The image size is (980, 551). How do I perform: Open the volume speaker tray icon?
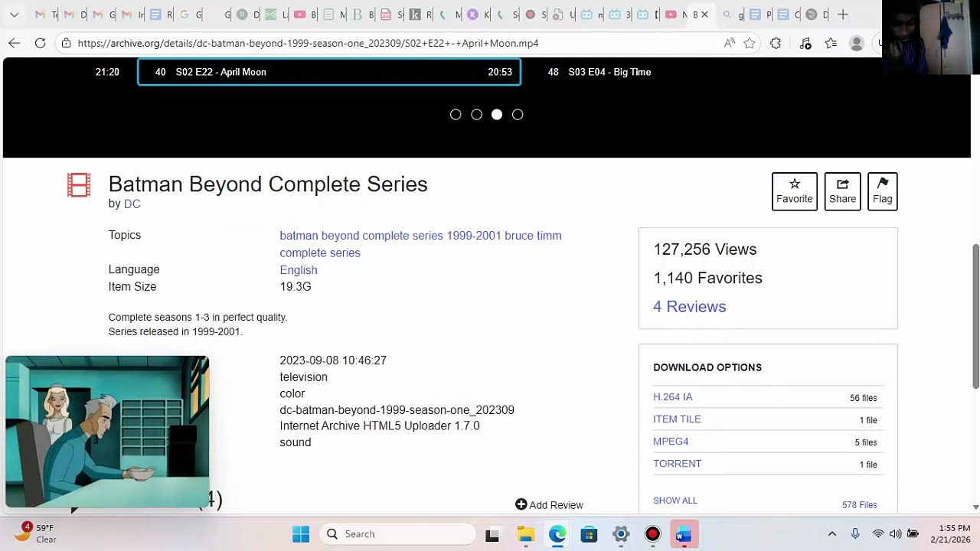[x=894, y=534]
